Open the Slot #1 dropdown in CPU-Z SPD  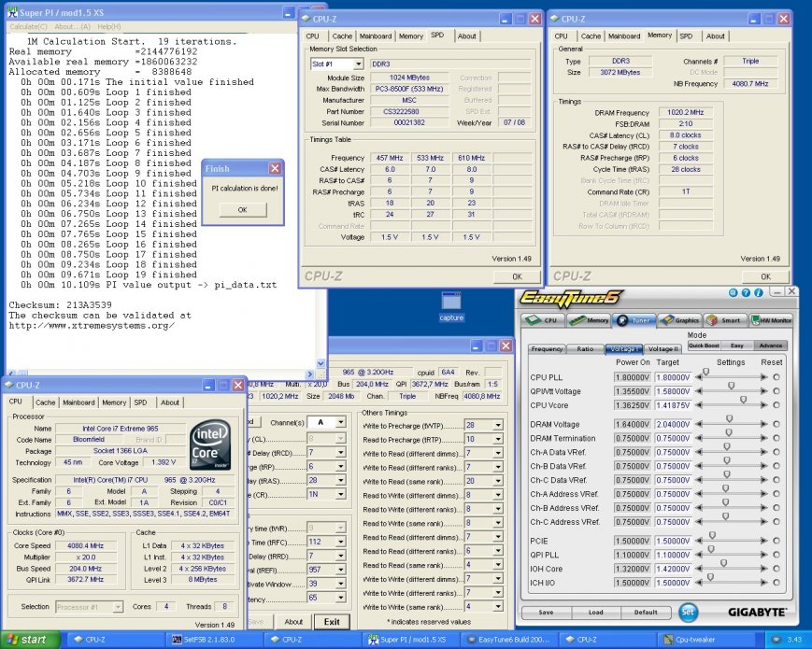358,64
